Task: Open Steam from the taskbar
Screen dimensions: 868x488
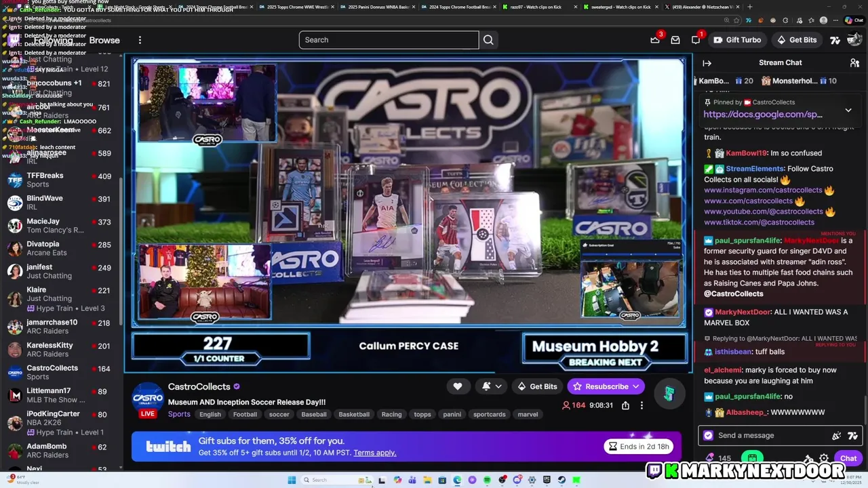Action: pyautogui.click(x=561, y=481)
